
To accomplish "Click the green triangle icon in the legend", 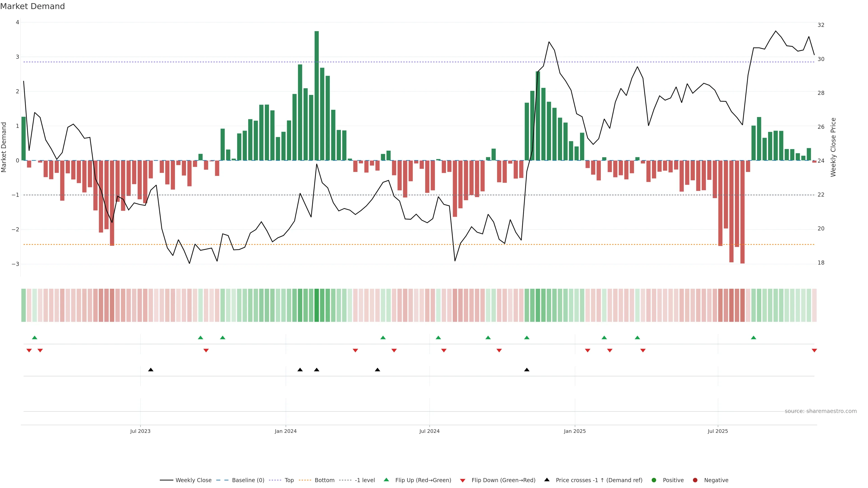I will 386,480.
